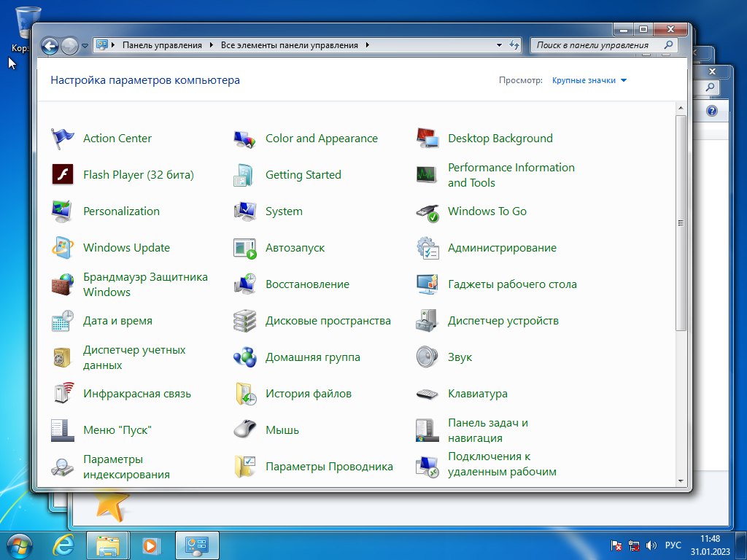747x560 pixels.
Task: Open Администрирование gear icon
Action: pos(427,248)
